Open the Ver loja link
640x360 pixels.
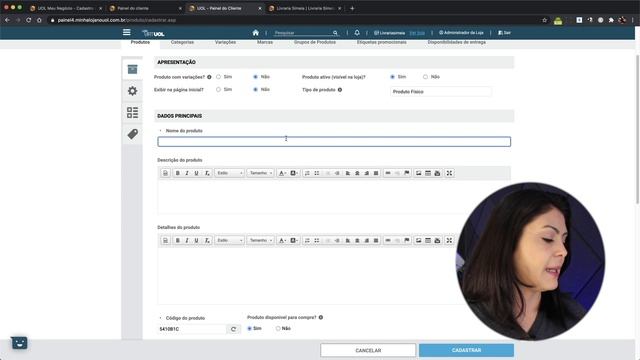[417, 33]
